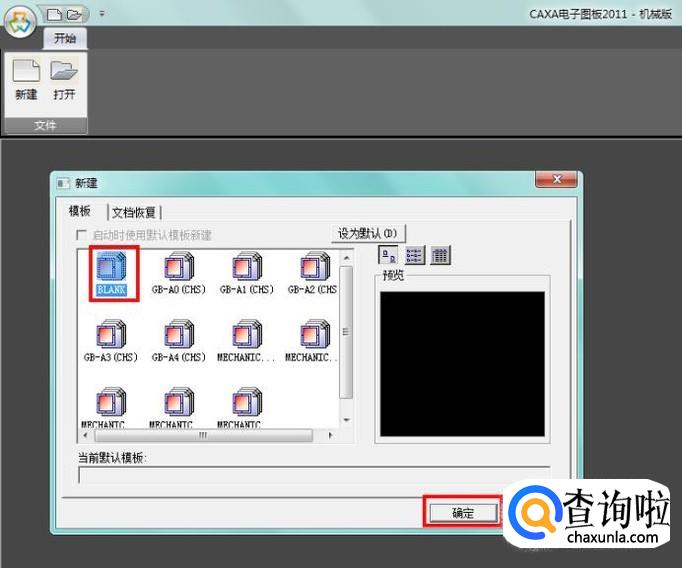Switch to the 开始 ribbon tab
682x568 pixels.
65,38
